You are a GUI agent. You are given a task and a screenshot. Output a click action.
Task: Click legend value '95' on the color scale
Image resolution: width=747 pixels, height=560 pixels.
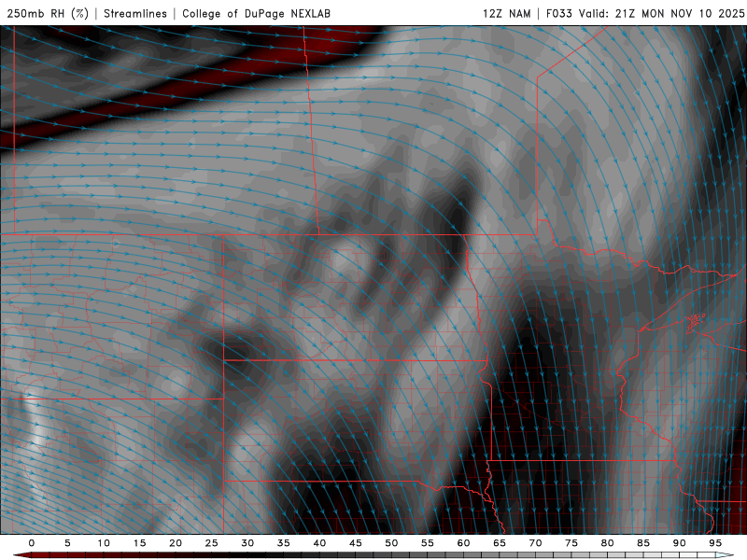click(x=715, y=543)
